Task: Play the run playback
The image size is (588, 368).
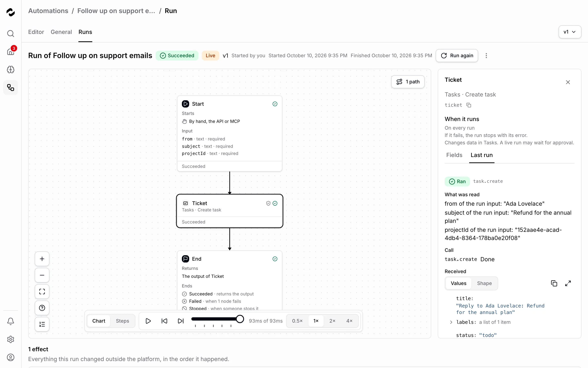Action: [148, 321]
